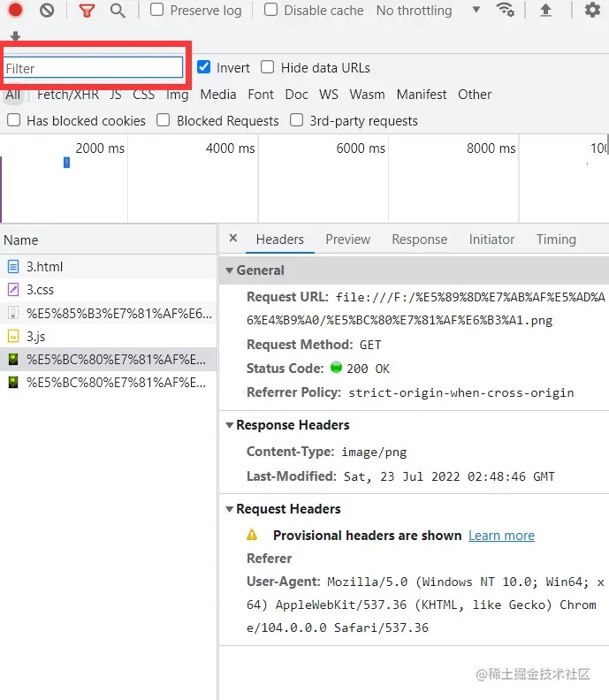609x700 pixels.
Task: Switch to the Response tab
Action: [420, 240]
